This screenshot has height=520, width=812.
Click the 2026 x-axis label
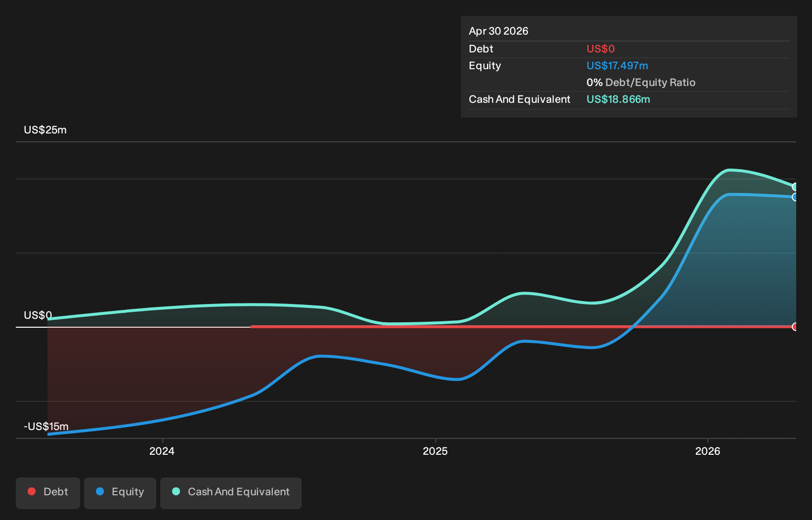point(708,451)
